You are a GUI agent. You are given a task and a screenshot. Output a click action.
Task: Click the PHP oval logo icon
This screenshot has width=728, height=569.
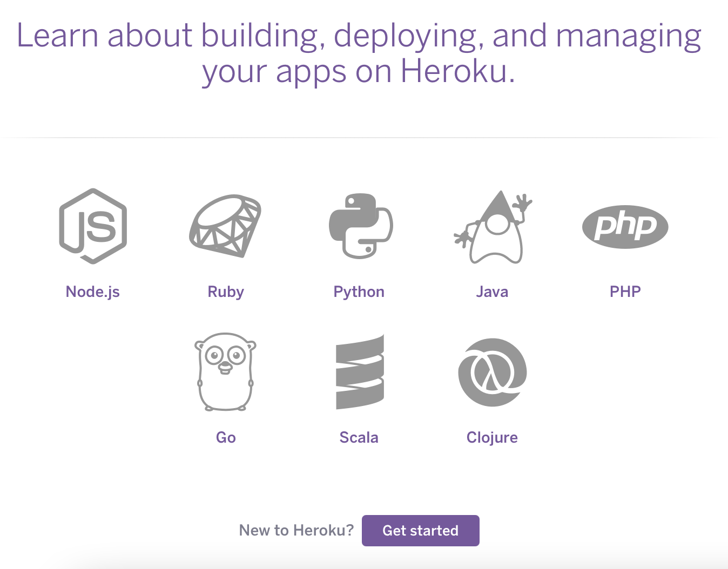[625, 227]
